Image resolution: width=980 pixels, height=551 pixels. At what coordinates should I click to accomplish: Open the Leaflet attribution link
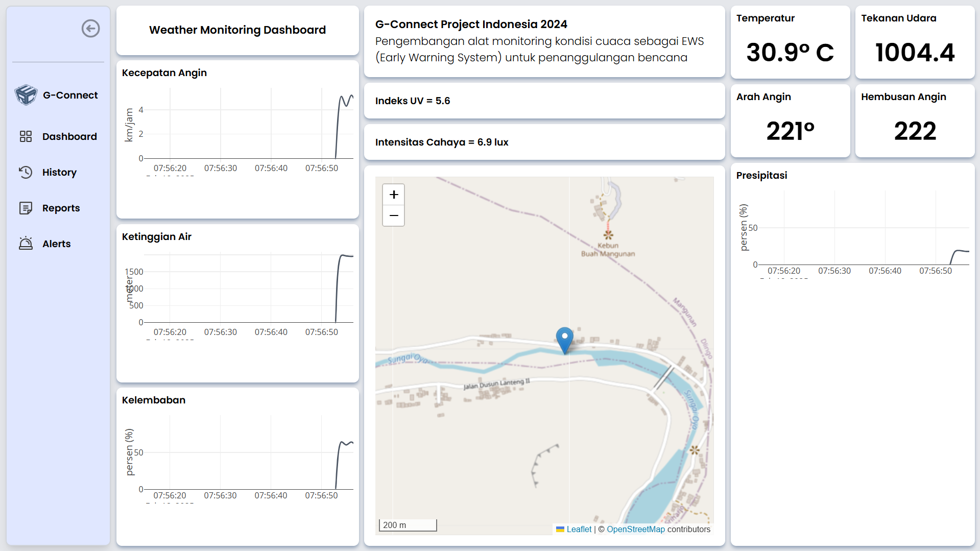pos(579,530)
